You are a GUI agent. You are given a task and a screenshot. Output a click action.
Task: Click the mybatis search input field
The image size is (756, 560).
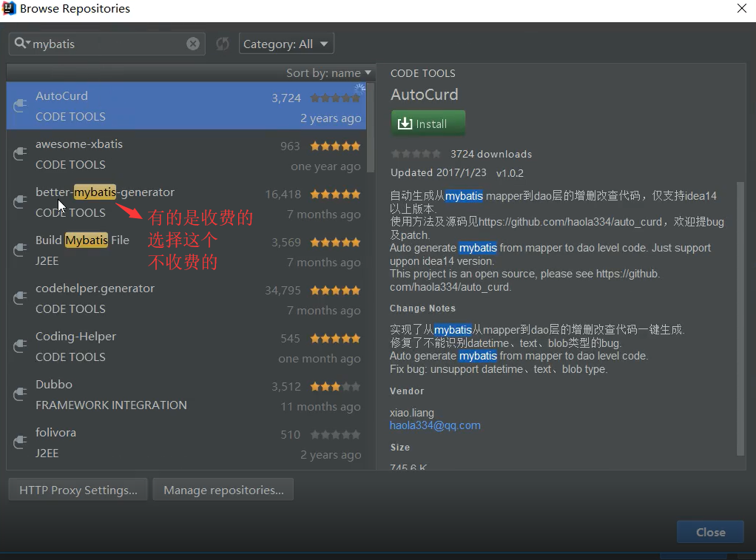tap(109, 44)
